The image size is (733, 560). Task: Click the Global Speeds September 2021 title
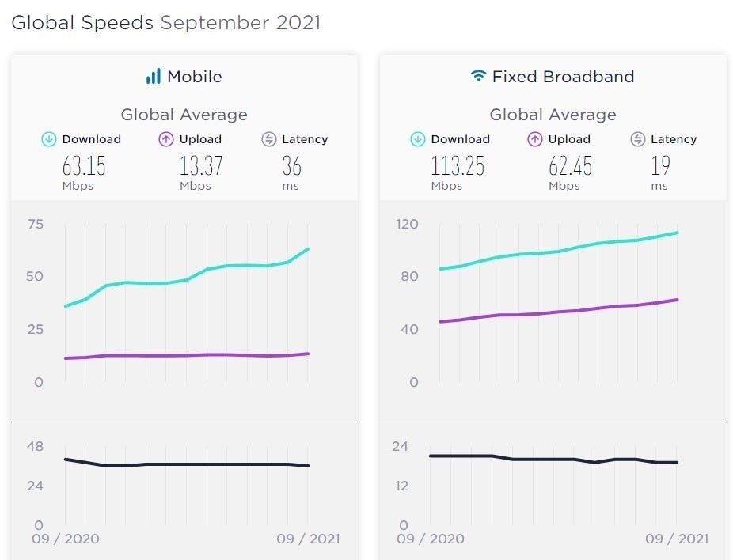[x=166, y=23]
